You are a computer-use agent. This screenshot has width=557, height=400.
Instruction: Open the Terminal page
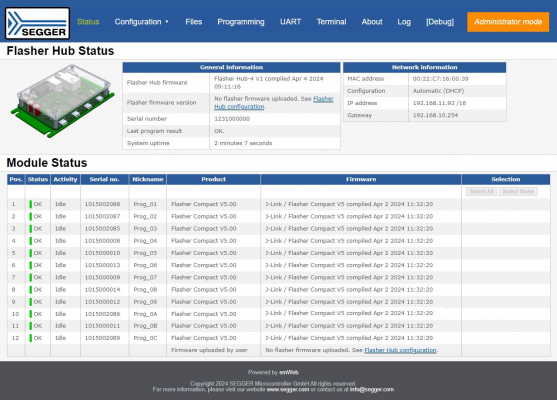click(x=331, y=22)
